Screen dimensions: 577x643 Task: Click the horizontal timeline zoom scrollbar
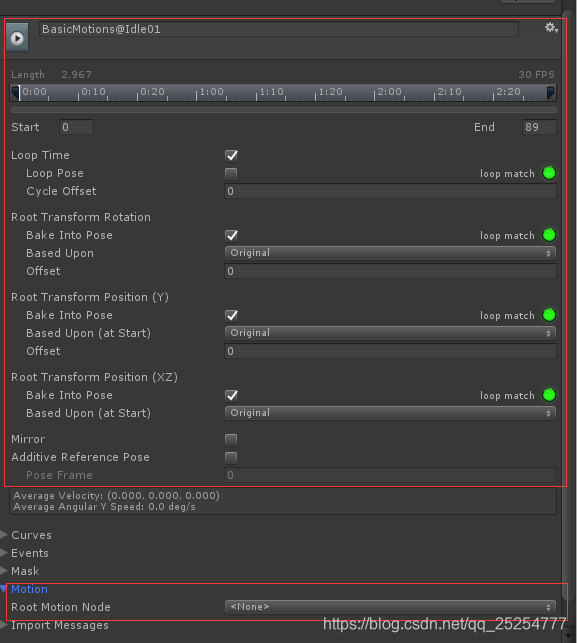coord(284,110)
